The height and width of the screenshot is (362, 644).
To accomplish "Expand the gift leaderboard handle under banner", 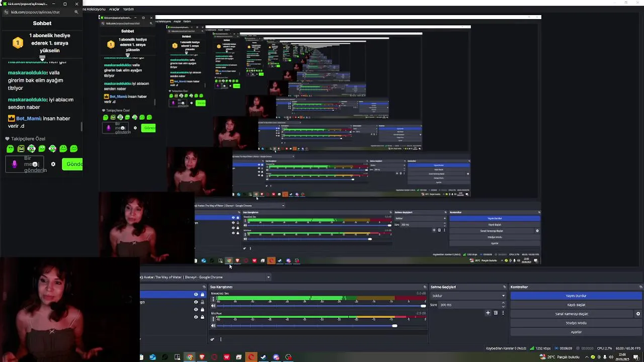I will (42, 59).
